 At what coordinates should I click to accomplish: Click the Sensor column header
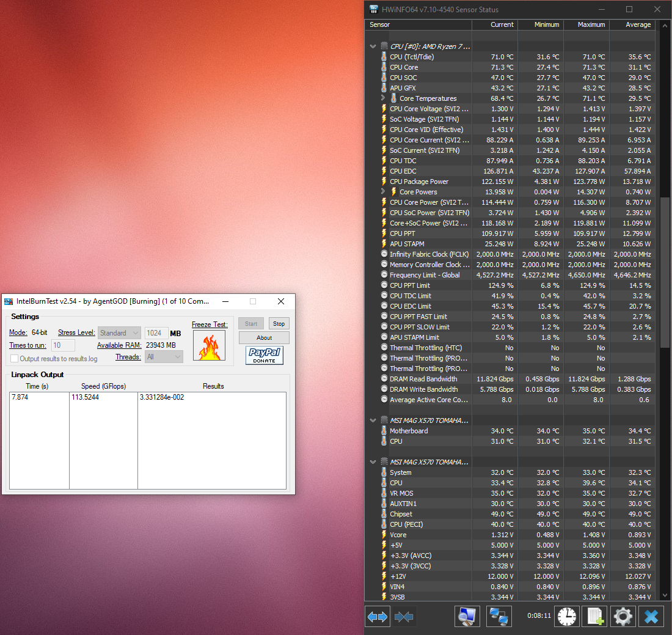pos(418,24)
